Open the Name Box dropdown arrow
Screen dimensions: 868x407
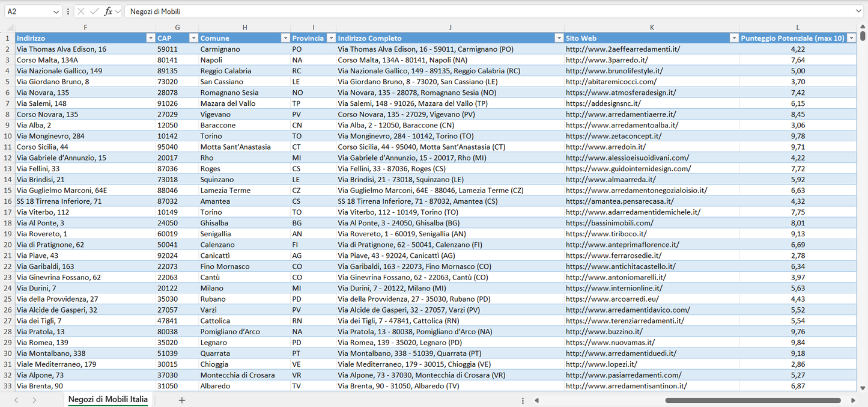point(56,11)
